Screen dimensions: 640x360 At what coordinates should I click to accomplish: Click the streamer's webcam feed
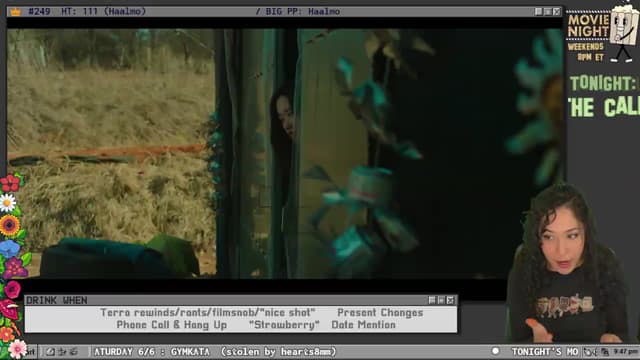(x=568, y=263)
